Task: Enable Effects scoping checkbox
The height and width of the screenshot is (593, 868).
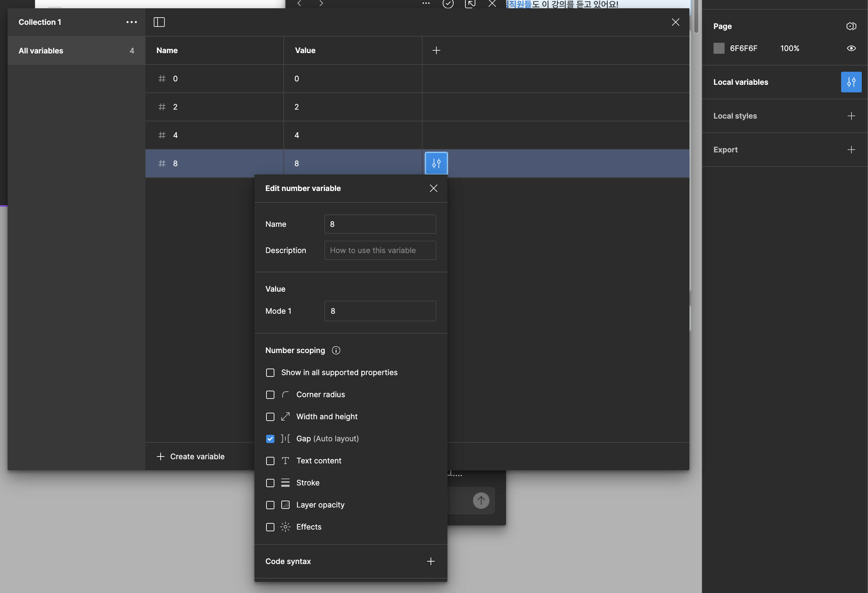Action: pos(270,527)
